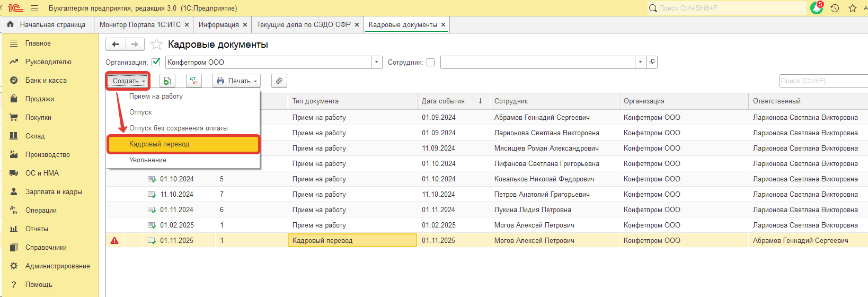Select Кадровый перевод from Create menu
Image resolution: width=868 pixels, height=297 pixels.
coord(159,144)
